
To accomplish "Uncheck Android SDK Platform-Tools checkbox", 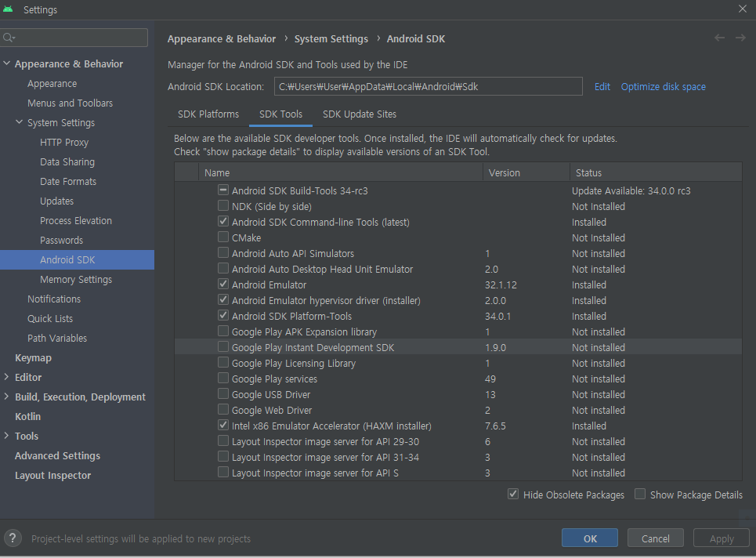I will 222,315.
